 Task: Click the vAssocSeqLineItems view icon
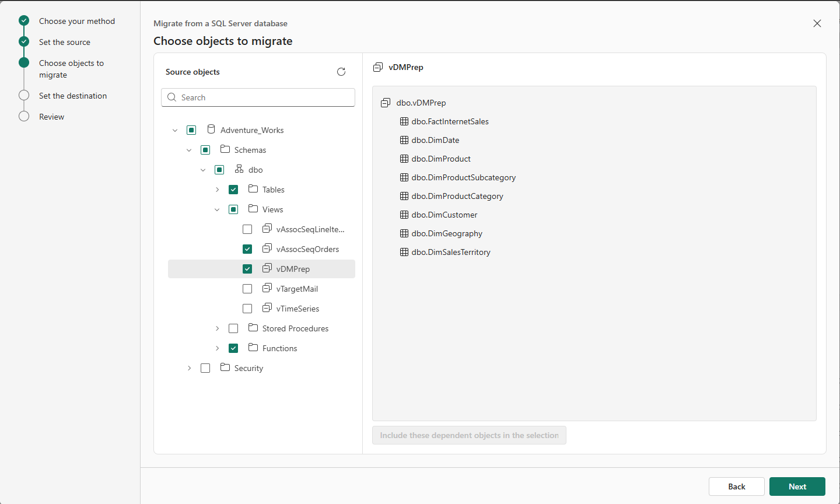(x=267, y=229)
